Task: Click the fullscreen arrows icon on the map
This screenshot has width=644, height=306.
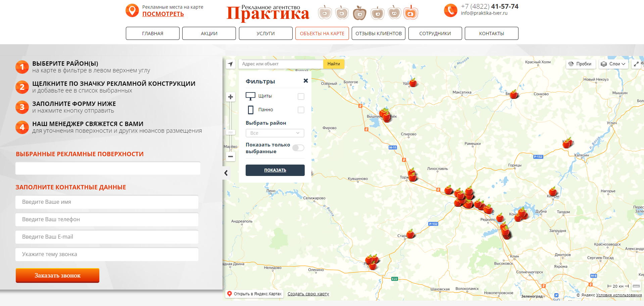Action: (637, 64)
